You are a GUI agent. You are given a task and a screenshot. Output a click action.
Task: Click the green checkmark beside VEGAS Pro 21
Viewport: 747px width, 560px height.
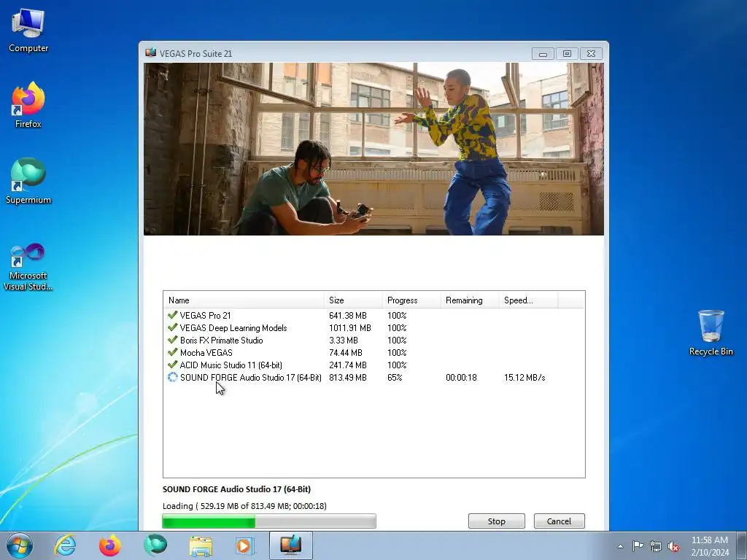coord(172,315)
